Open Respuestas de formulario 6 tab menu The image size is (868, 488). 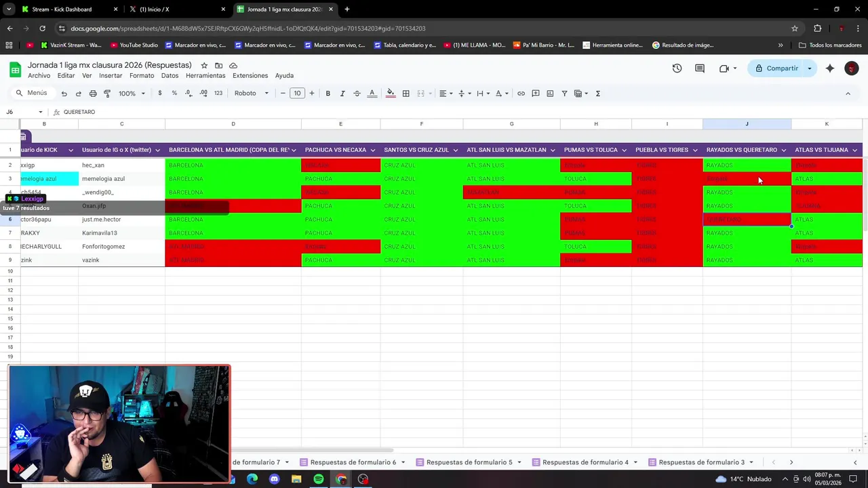point(403,462)
